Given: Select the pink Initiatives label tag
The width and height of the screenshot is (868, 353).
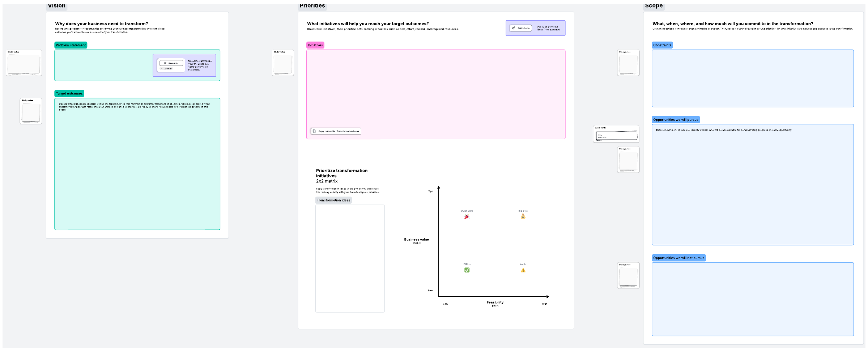Looking at the screenshot, I should 315,45.
